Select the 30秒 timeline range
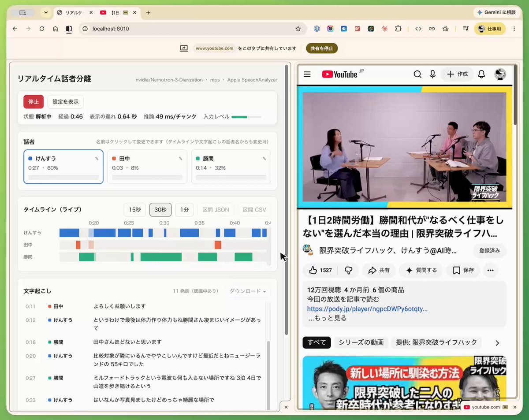The height and width of the screenshot is (420, 529). coord(160,210)
